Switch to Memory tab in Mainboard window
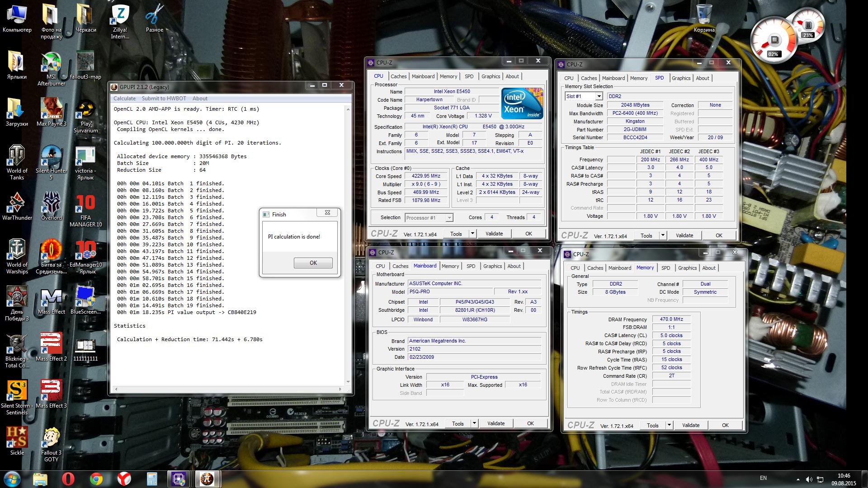868x488 pixels. point(450,266)
